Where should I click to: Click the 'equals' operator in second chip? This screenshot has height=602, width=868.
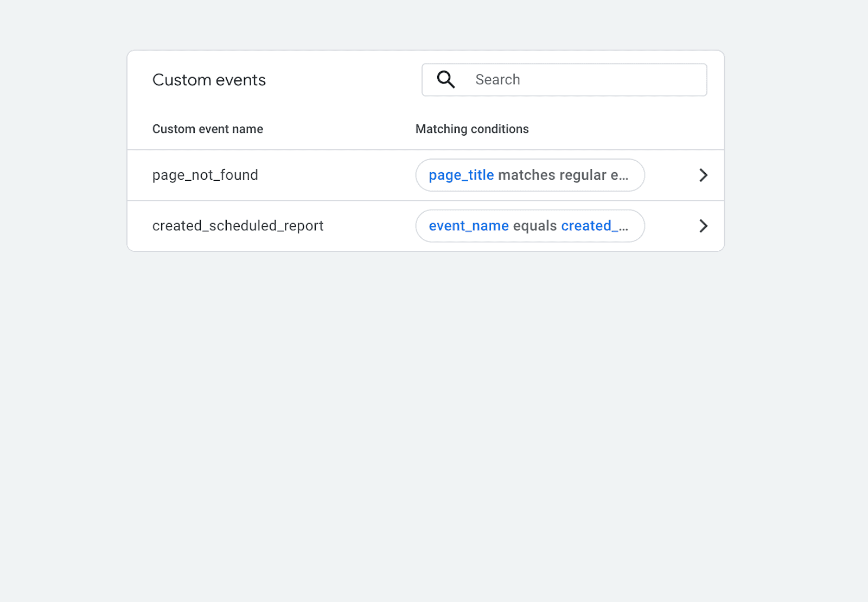535,226
